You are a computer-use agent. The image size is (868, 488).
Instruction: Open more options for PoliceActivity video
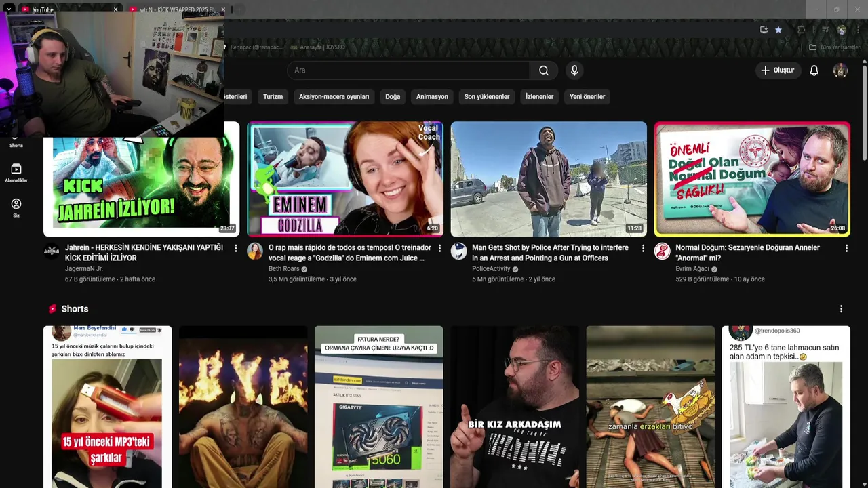(x=643, y=249)
